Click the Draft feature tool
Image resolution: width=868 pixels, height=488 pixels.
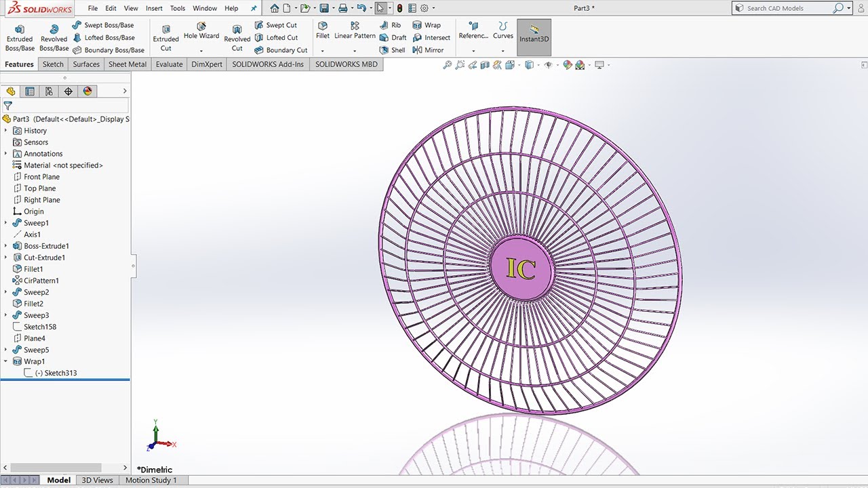click(393, 37)
